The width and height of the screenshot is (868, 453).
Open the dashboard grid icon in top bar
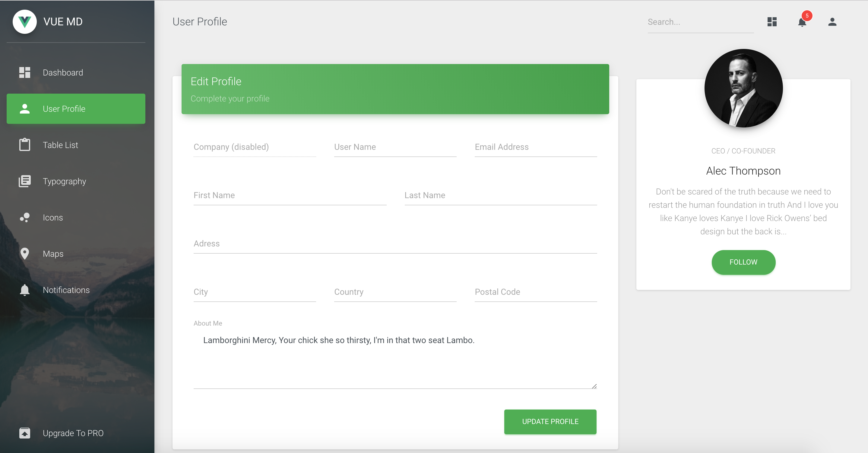[x=771, y=22]
